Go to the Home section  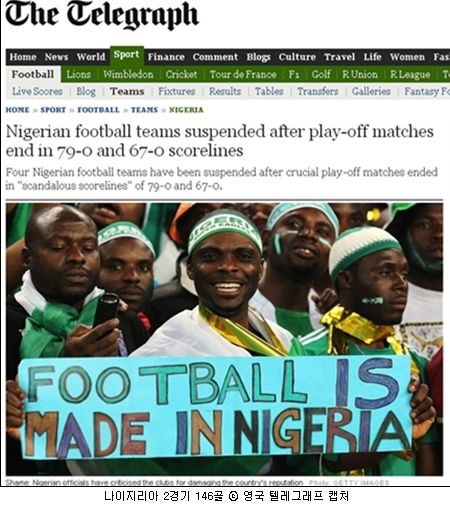tap(23, 57)
